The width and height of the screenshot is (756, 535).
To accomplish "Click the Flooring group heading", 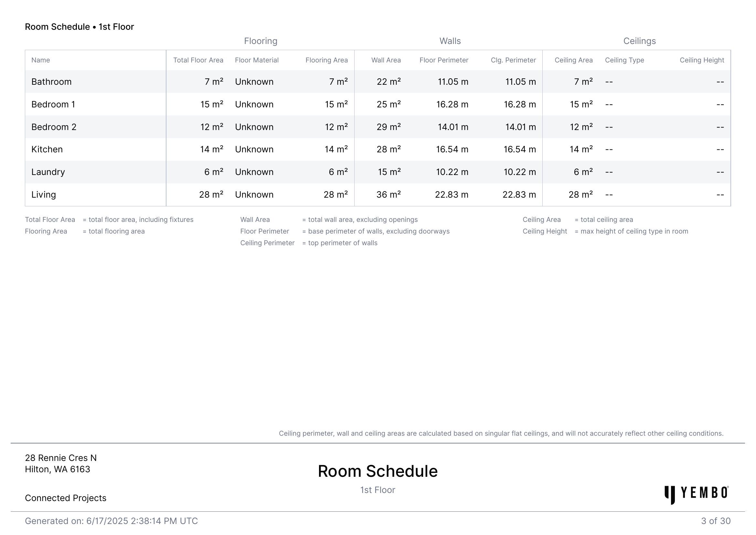I will pos(261,41).
